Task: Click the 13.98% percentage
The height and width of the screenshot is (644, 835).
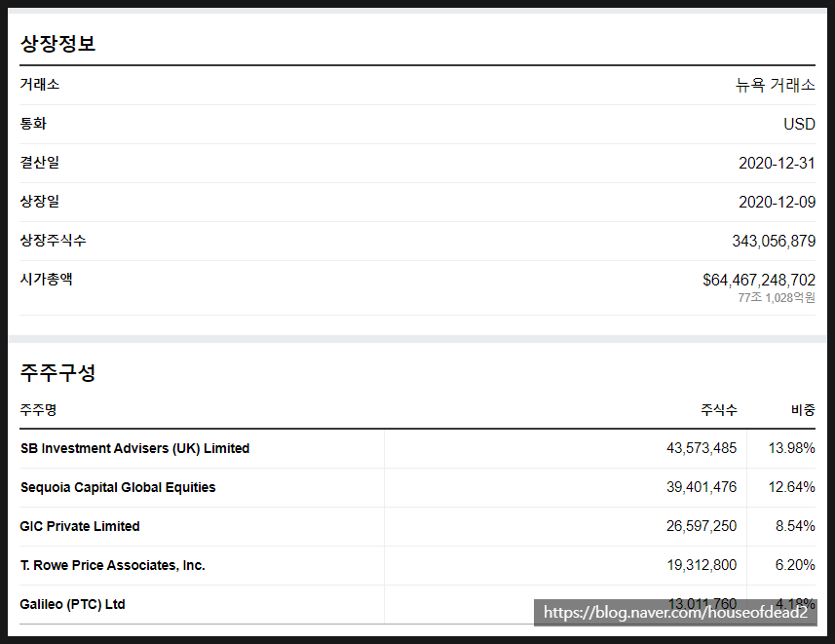Action: point(791,448)
